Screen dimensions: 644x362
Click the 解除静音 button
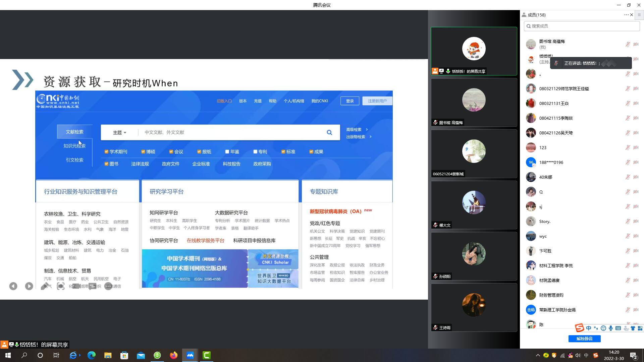(584, 339)
